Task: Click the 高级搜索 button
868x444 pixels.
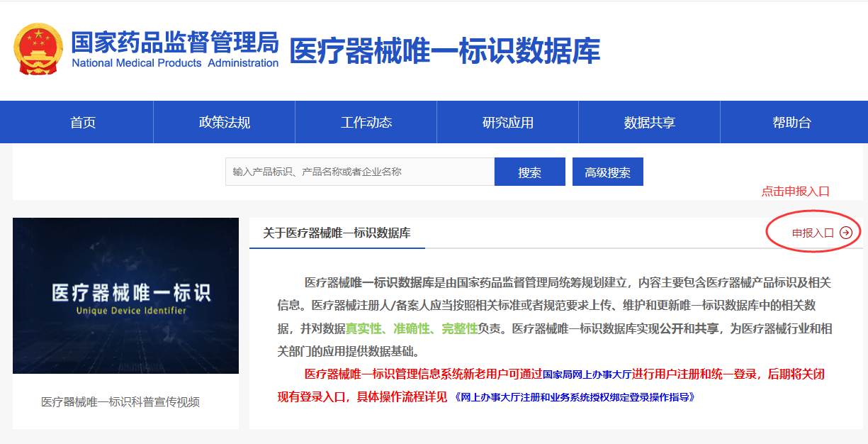Action: [x=608, y=172]
